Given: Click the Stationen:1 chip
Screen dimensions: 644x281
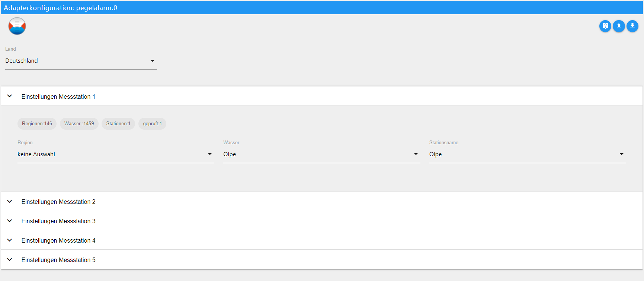Looking at the screenshot, I should (x=118, y=124).
